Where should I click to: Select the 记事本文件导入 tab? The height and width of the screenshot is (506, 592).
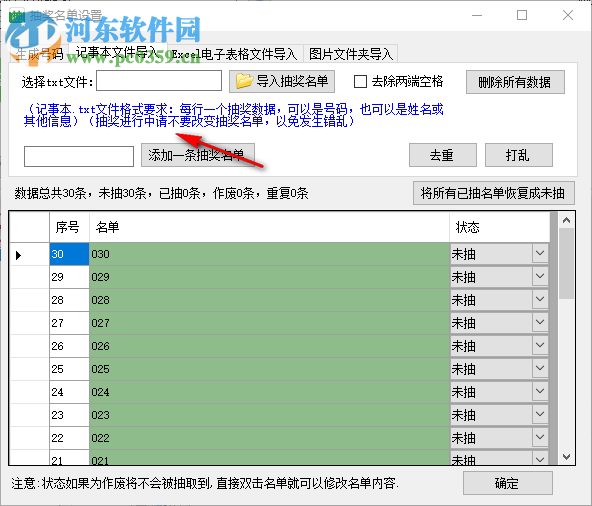[117, 53]
